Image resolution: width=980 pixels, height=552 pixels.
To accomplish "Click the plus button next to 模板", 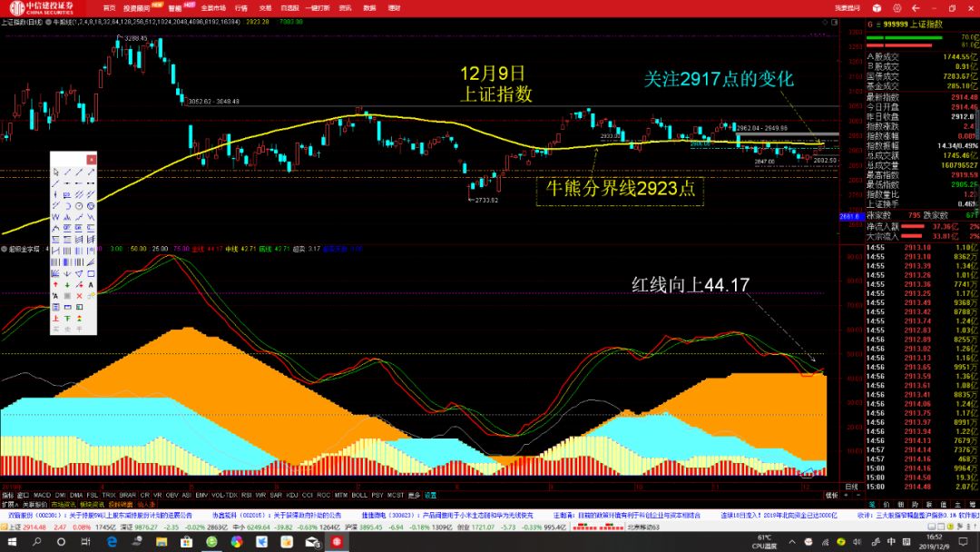I will (847, 495).
